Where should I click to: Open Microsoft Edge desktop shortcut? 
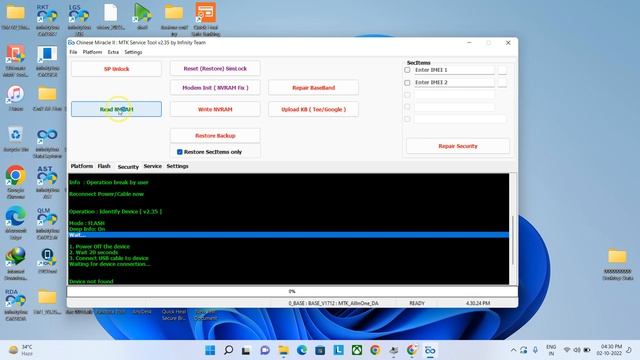pos(16,223)
